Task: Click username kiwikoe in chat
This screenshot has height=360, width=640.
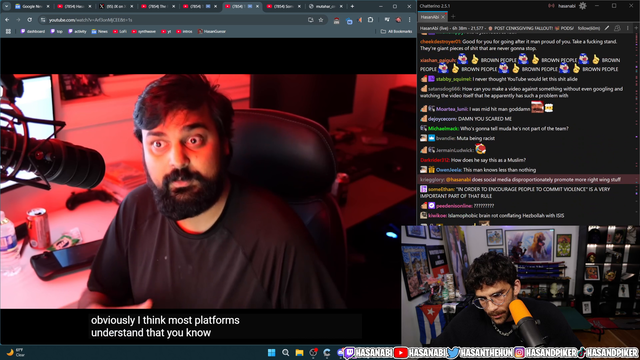Action: click(437, 216)
